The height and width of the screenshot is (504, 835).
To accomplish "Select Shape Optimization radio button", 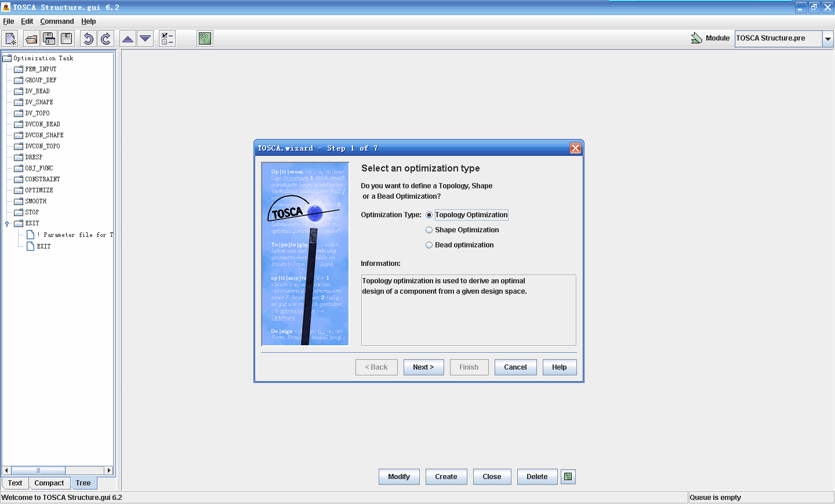I will [x=429, y=230].
